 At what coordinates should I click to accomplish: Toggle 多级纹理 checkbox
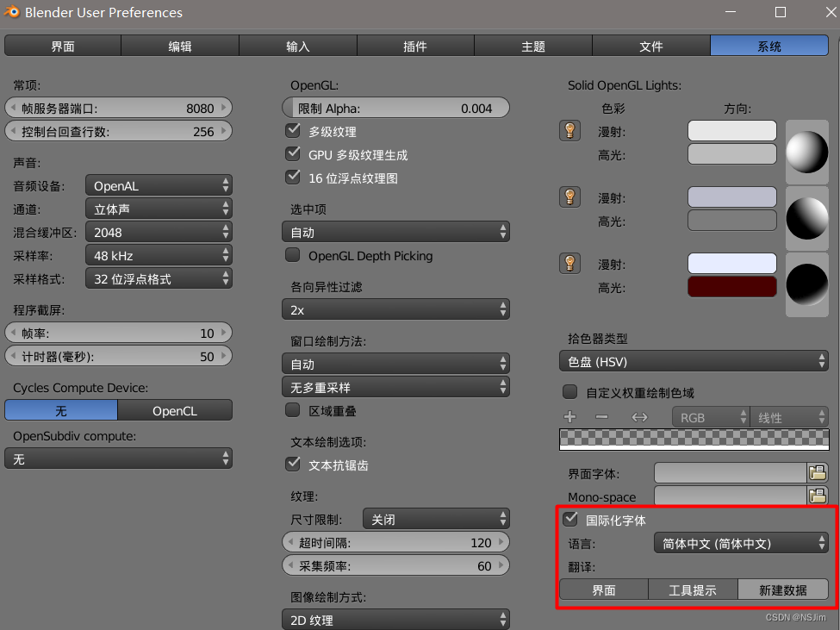tap(293, 130)
